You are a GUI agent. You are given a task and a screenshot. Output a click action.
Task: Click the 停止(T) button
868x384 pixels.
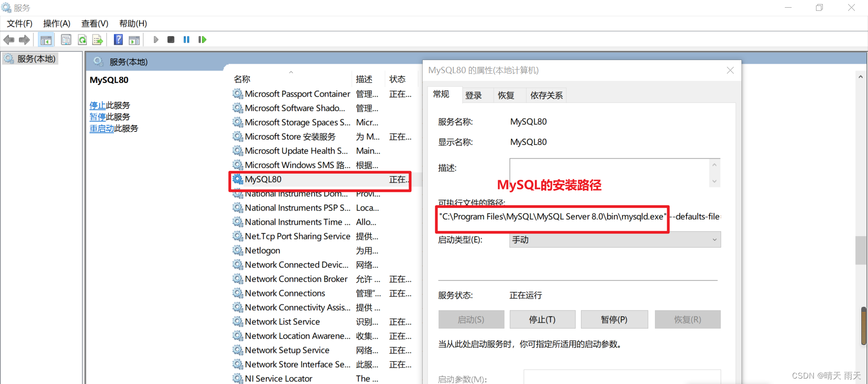542,319
